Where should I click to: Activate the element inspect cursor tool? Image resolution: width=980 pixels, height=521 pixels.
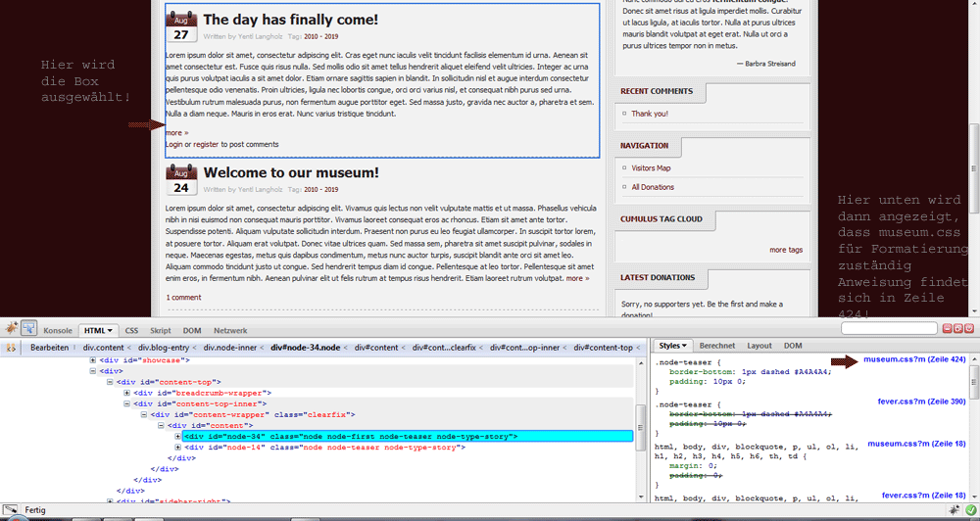click(28, 330)
